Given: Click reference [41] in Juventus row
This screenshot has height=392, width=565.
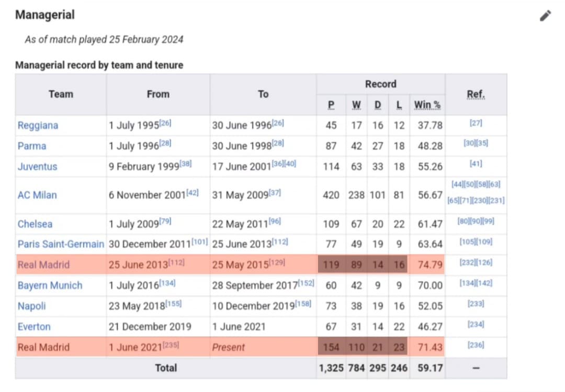Looking at the screenshot, I should tap(476, 164).
